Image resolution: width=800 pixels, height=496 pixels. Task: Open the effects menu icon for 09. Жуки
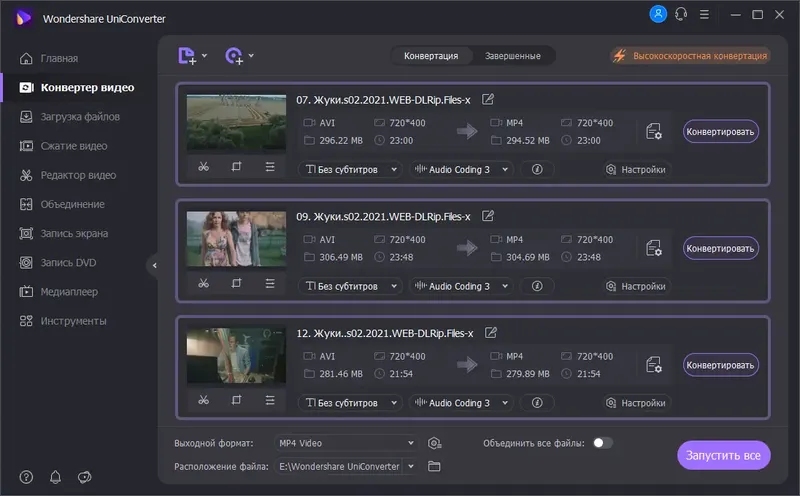point(270,283)
